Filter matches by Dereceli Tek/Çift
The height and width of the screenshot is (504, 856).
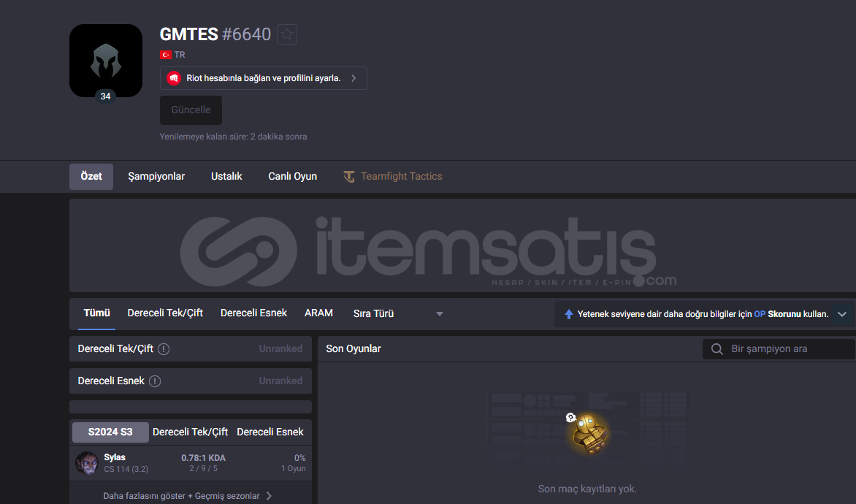165,313
